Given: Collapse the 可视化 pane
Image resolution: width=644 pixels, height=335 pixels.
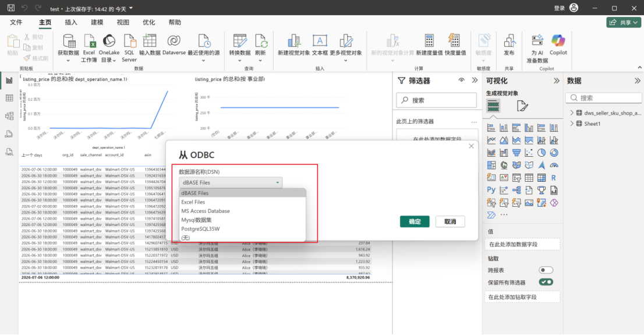Looking at the screenshot, I should click(557, 80).
